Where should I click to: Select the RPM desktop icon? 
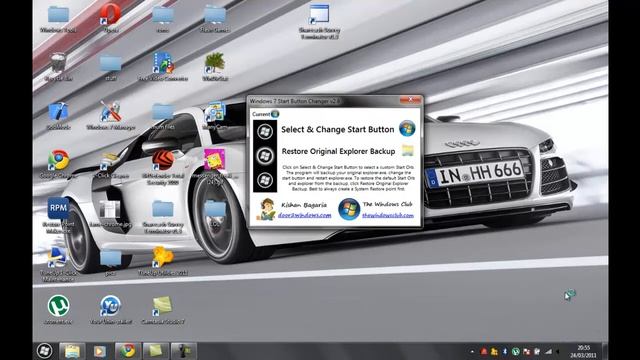coord(58,216)
